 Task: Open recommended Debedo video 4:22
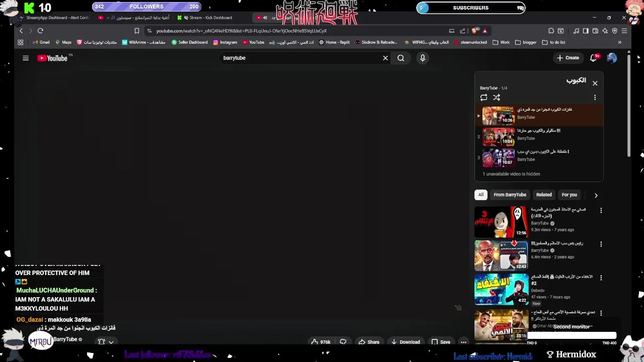click(501, 289)
